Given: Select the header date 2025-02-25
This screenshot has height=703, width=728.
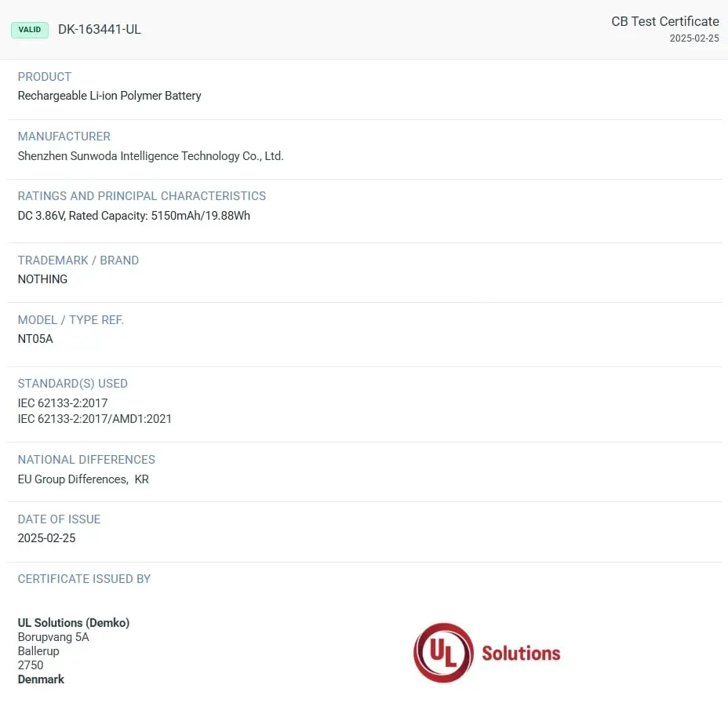Looking at the screenshot, I should [694, 38].
